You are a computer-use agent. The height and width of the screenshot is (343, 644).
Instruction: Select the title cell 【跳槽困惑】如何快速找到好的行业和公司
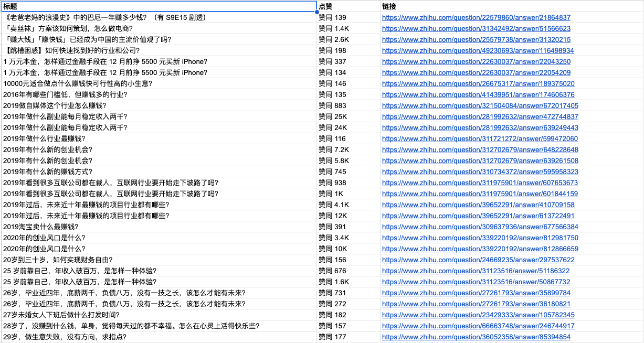pos(159,50)
